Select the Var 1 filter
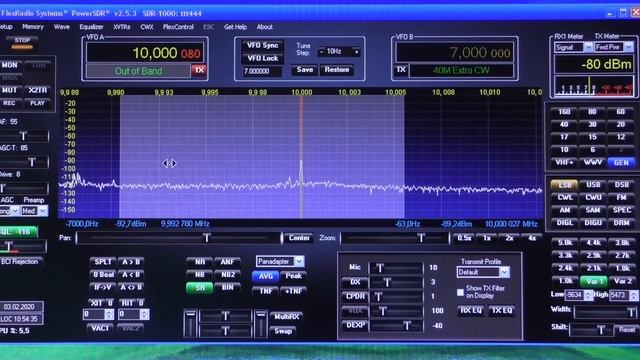Image resolution: width=640 pixels, height=360 pixels. click(x=593, y=281)
